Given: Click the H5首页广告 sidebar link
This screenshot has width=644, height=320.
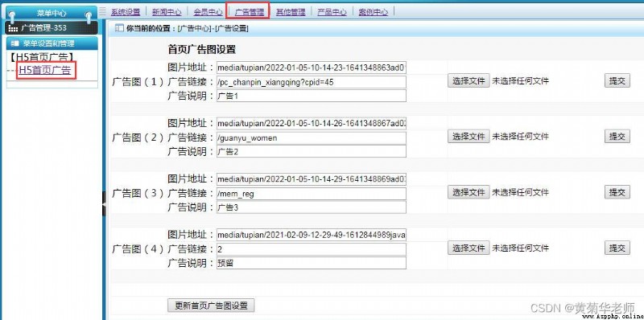Looking at the screenshot, I should pos(45,70).
